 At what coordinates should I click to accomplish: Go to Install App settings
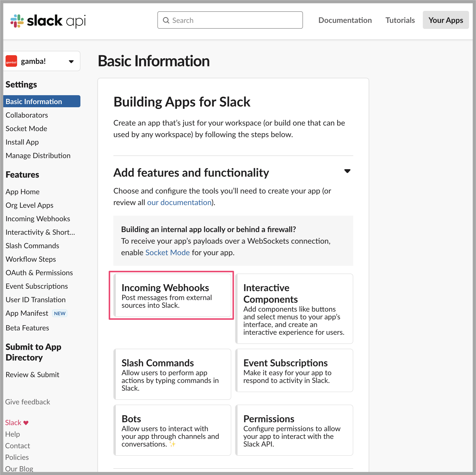point(22,142)
